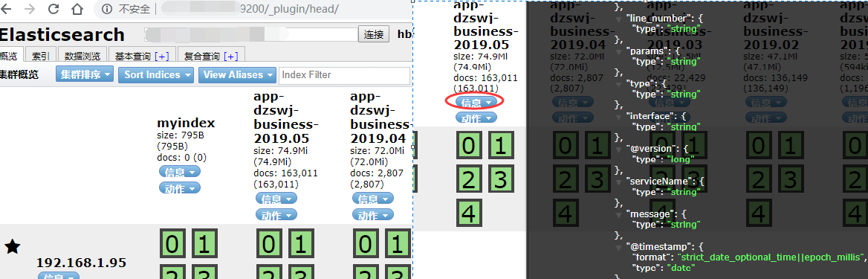Open the 集群排序 dropdown
The height and width of the screenshot is (279, 868).
coord(85,74)
